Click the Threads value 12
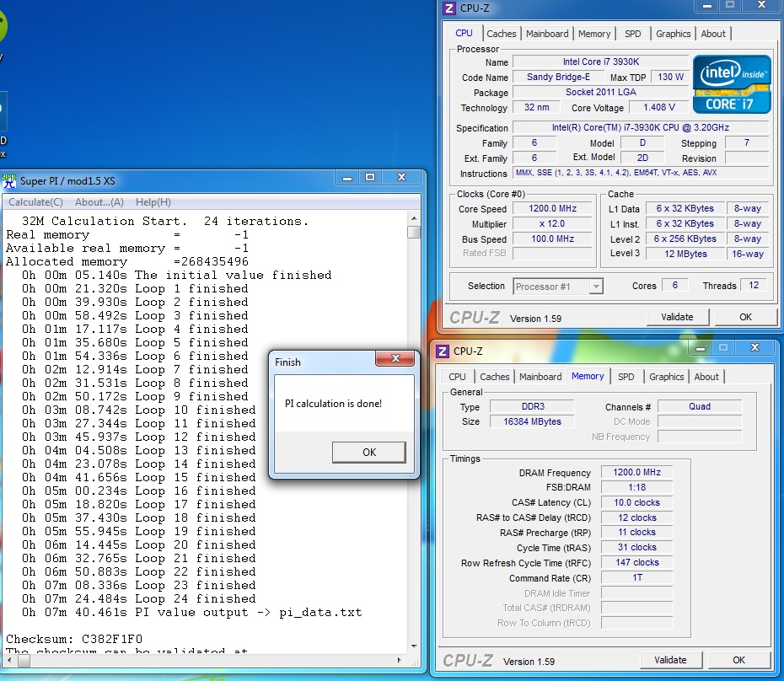 [754, 285]
